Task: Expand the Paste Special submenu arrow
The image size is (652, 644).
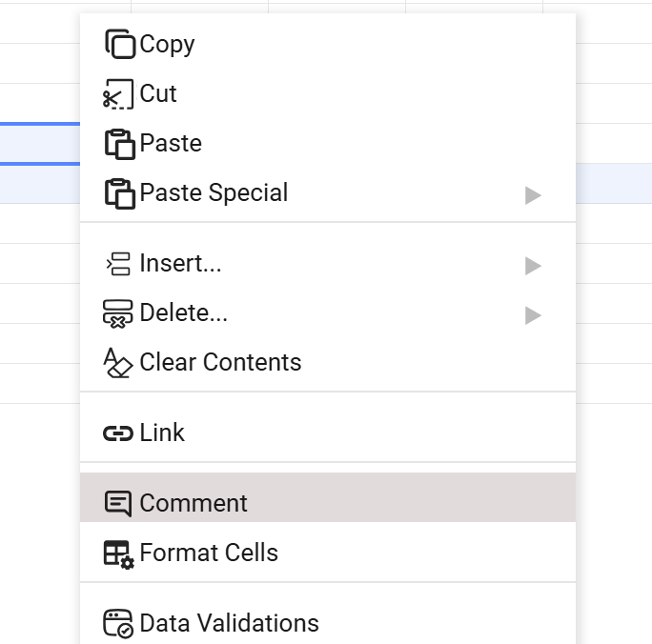Action: (x=533, y=194)
